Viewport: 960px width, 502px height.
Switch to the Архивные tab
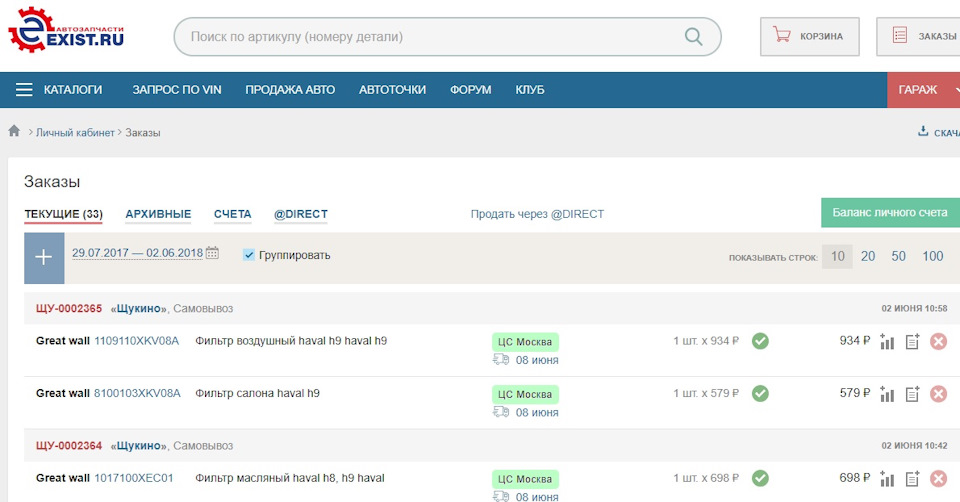click(x=158, y=214)
